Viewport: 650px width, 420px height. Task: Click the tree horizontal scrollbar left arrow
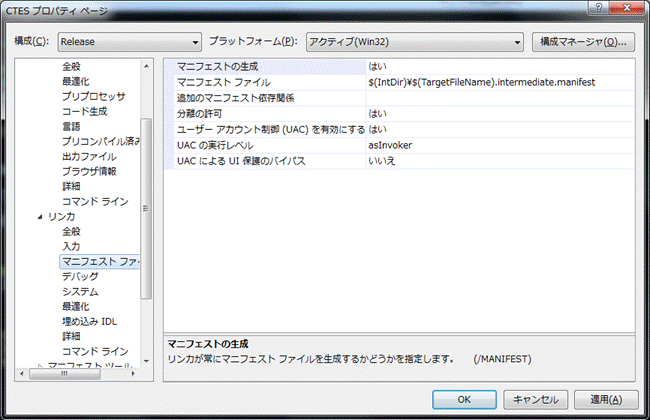[x=22, y=374]
